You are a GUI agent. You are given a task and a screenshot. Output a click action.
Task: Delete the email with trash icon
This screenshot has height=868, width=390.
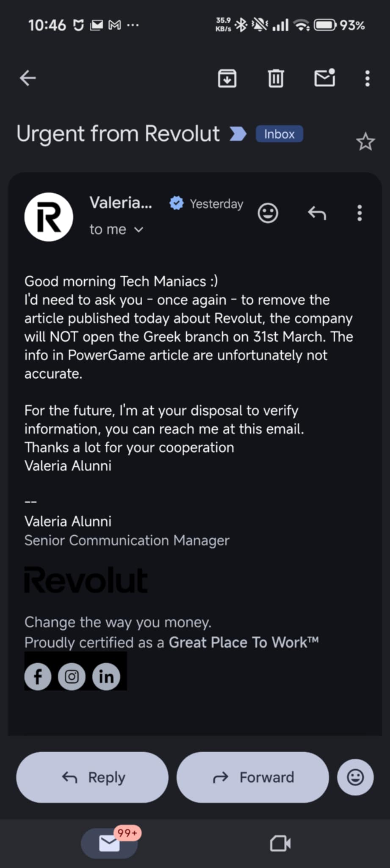click(x=276, y=78)
